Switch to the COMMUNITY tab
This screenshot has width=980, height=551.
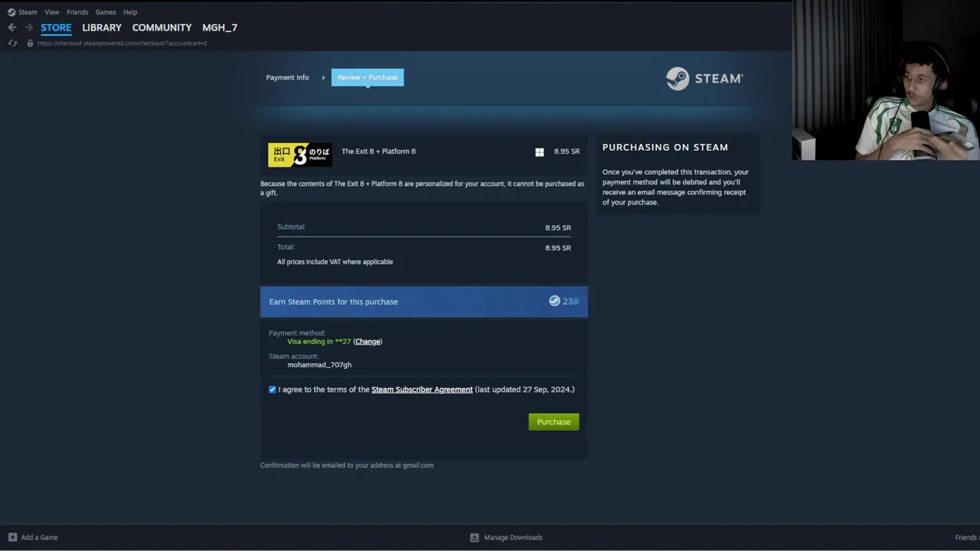[x=162, y=28]
